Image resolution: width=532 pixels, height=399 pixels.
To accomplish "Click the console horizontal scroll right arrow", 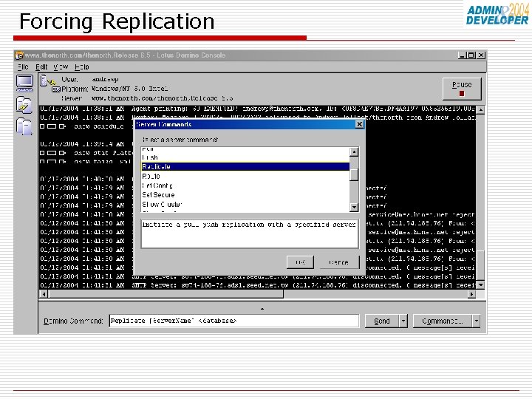I will click(x=471, y=294).
